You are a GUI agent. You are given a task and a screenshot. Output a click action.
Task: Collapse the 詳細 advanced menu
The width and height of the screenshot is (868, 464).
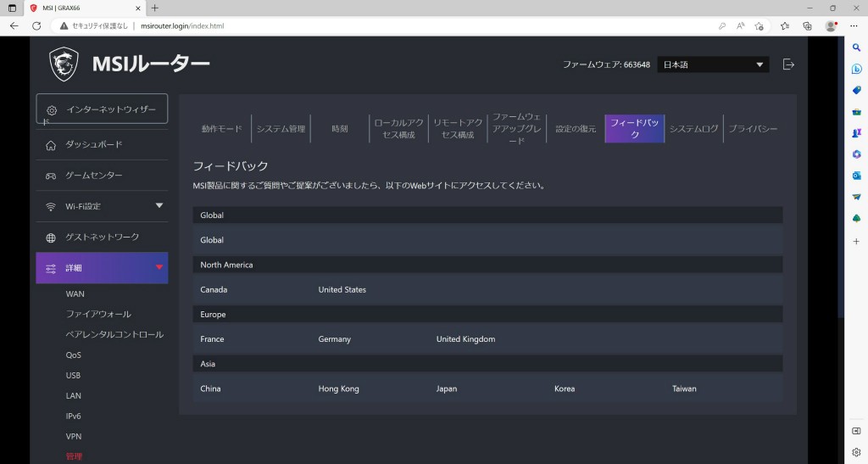[x=159, y=268]
